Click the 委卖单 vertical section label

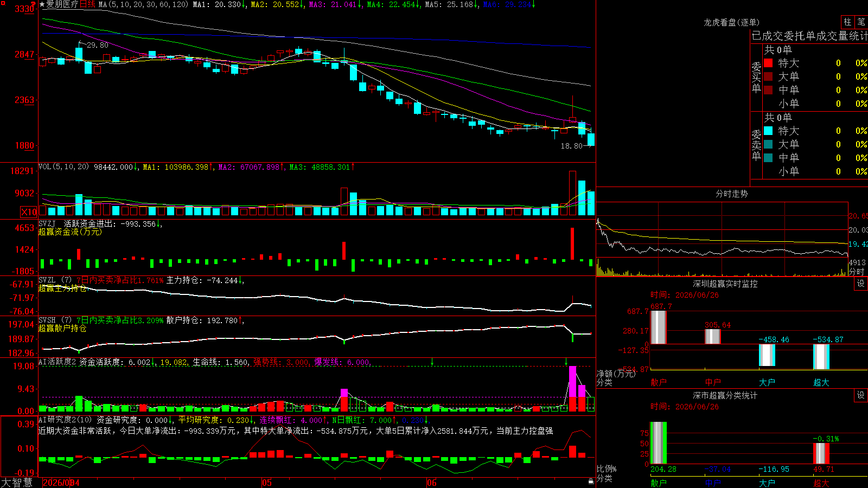pos(756,145)
